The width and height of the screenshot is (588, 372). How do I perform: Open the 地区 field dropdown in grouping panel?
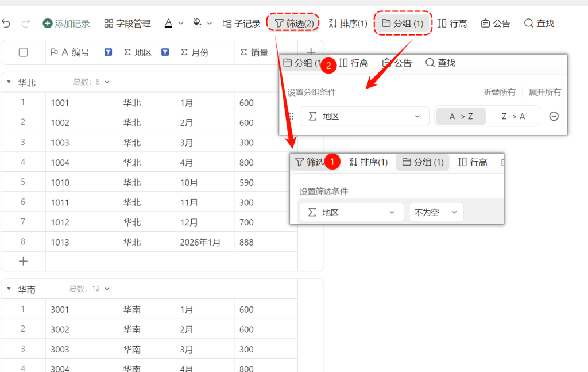tap(365, 116)
